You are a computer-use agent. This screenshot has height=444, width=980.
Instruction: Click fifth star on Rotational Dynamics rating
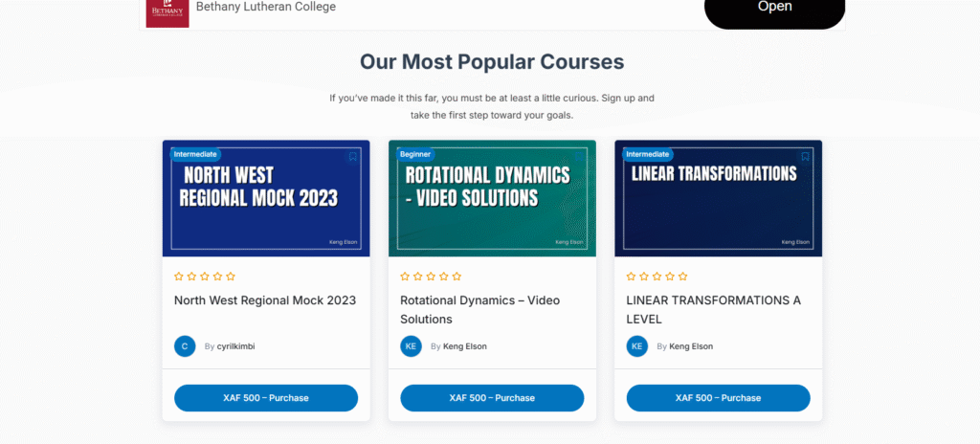[457, 277]
